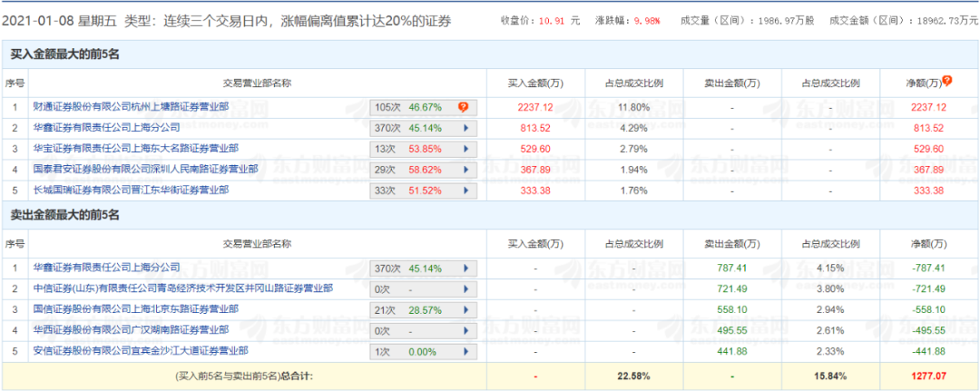Click the arrow icon in the 中信证券(山东) row
Image resolution: width=980 pixels, height=391 pixels.
pyautogui.click(x=466, y=288)
